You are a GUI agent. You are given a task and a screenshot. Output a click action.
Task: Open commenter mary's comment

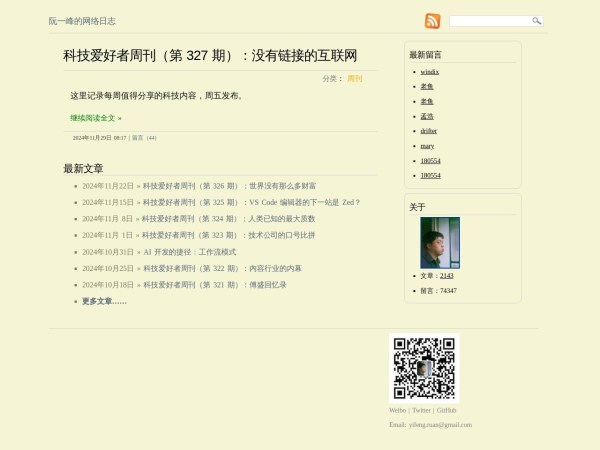[x=427, y=146]
